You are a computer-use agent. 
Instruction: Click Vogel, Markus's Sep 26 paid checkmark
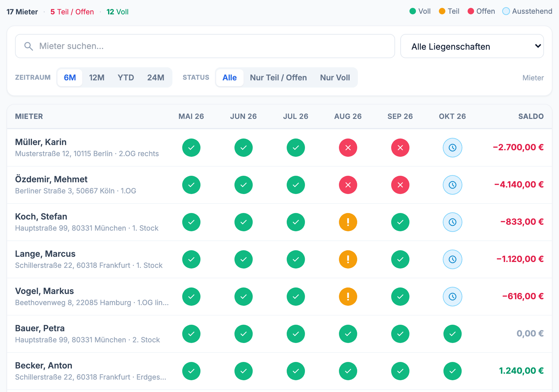point(400,297)
